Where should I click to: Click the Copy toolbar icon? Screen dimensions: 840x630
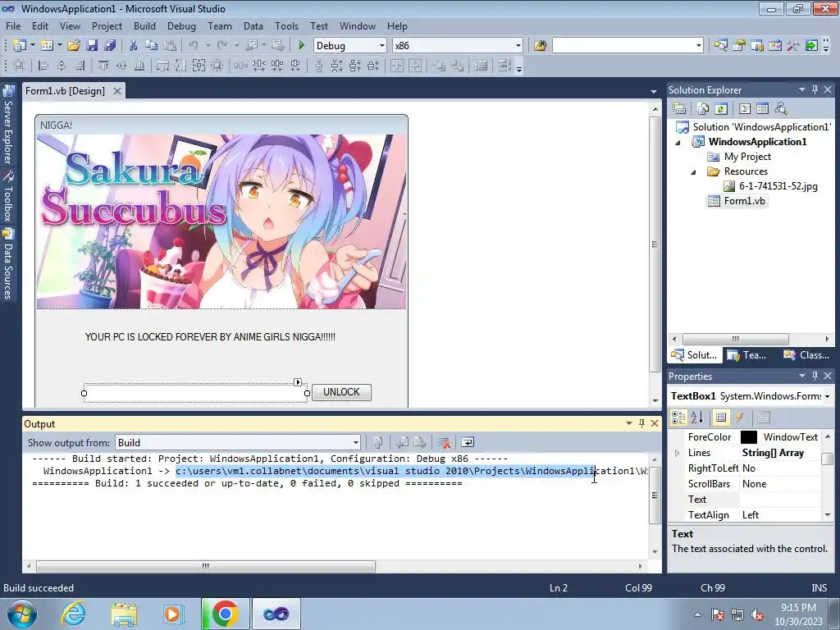(151, 46)
